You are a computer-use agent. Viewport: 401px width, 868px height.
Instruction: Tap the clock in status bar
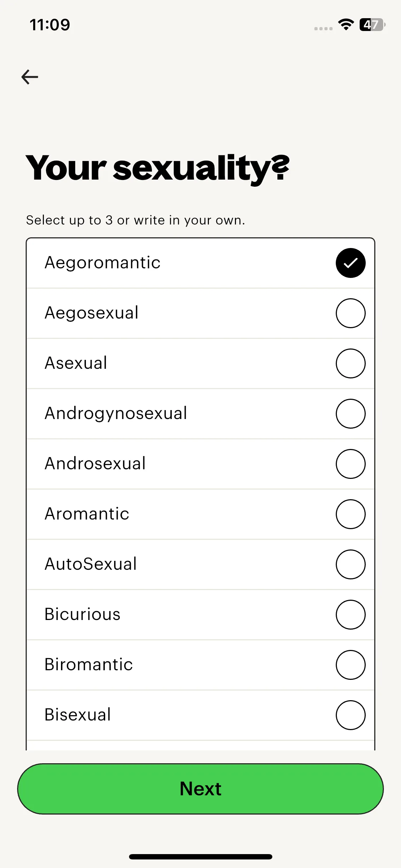click(50, 25)
